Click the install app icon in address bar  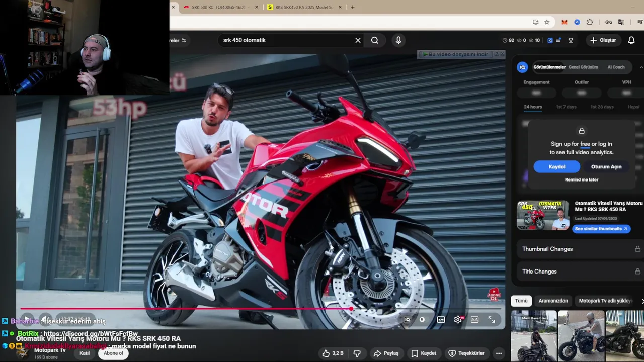pos(536,22)
